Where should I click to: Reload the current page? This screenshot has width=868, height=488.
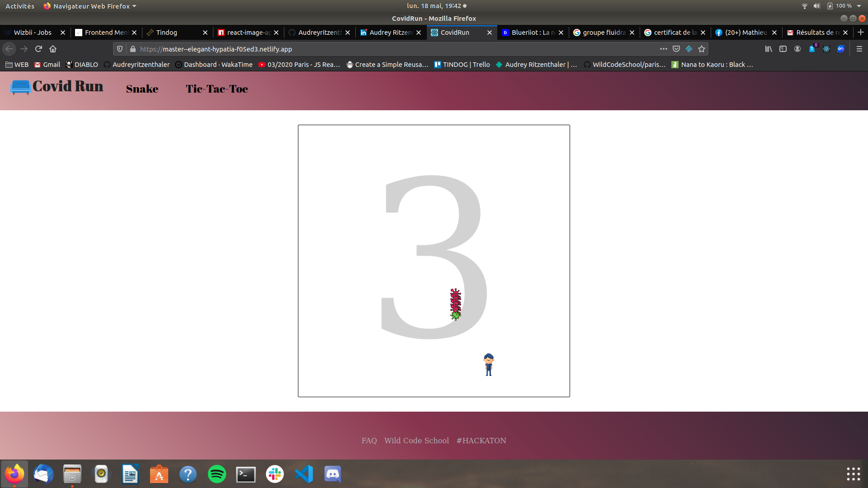38,49
